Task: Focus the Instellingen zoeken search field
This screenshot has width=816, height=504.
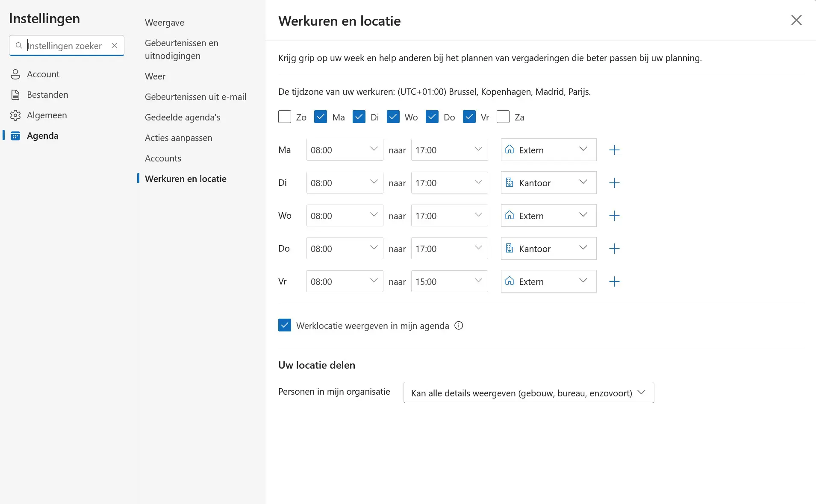Action: pos(67,46)
